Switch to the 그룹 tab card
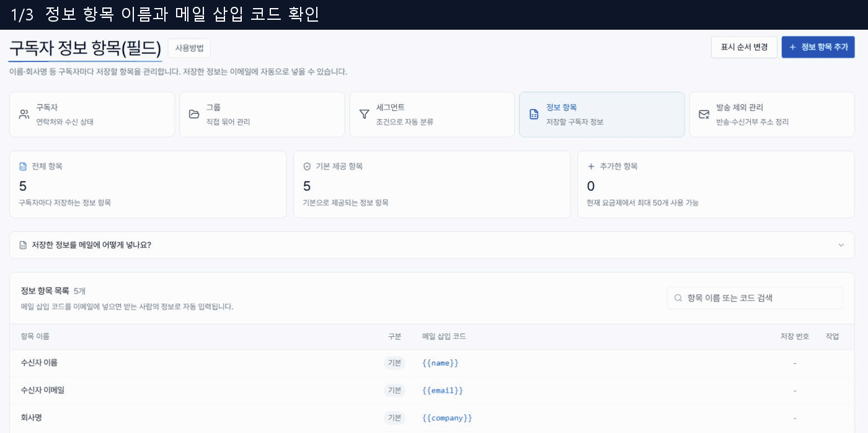868x433 pixels. [x=262, y=115]
